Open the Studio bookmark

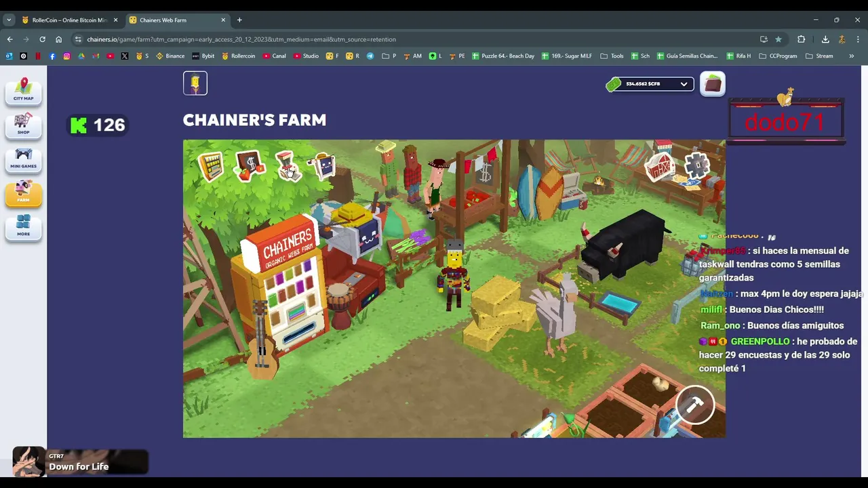pyautogui.click(x=305, y=56)
